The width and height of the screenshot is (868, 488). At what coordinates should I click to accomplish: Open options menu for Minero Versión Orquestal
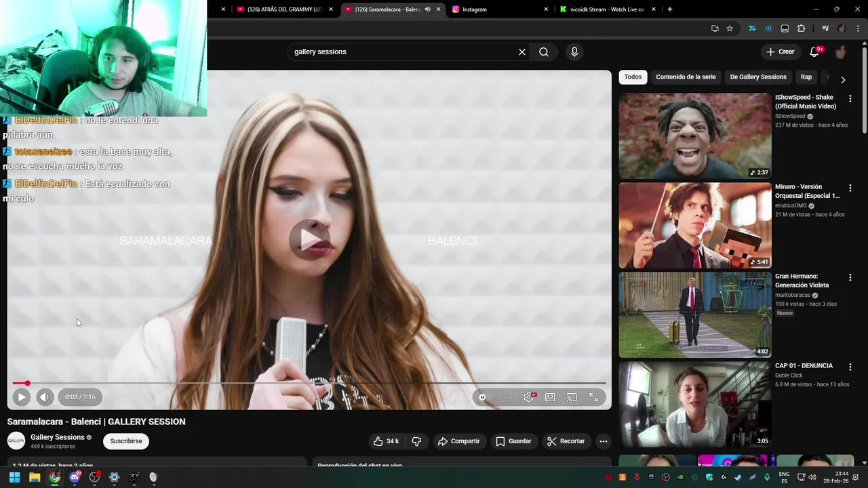(x=850, y=188)
